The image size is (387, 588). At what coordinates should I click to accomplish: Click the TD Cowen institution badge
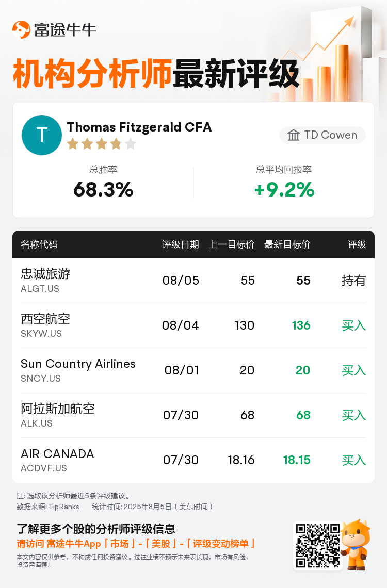pyautogui.click(x=322, y=135)
